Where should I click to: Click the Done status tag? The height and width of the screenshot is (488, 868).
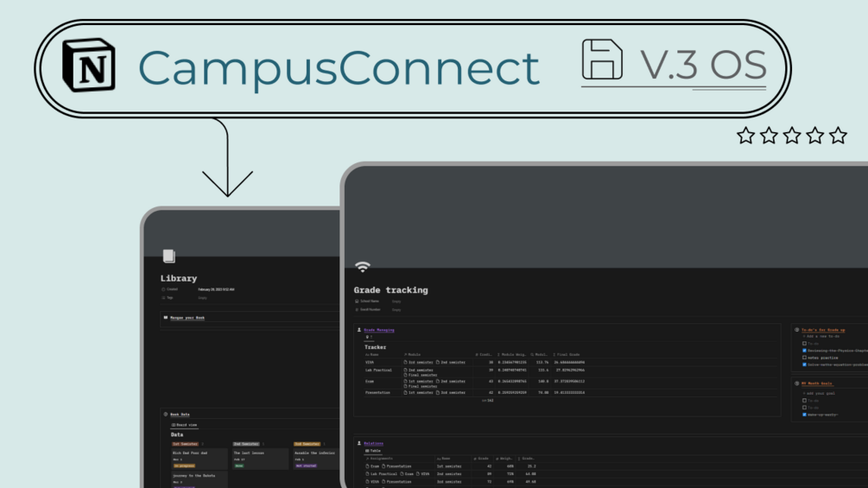(x=238, y=466)
